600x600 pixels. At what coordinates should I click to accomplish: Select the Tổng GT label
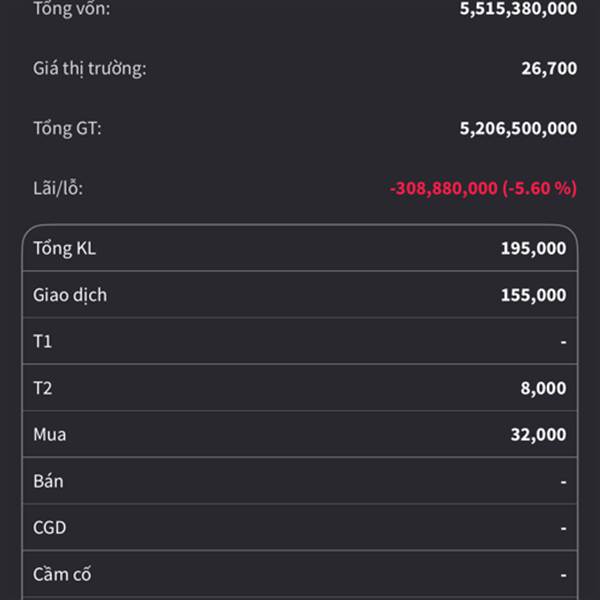(67, 128)
